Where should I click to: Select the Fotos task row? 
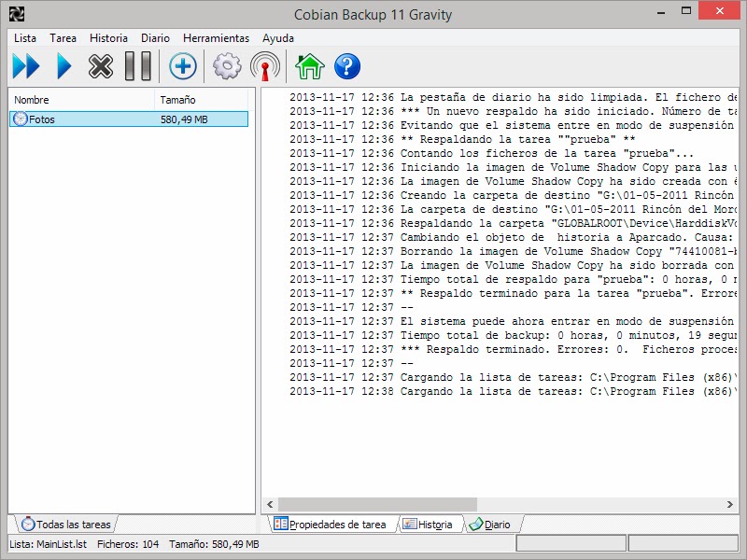[x=129, y=119]
